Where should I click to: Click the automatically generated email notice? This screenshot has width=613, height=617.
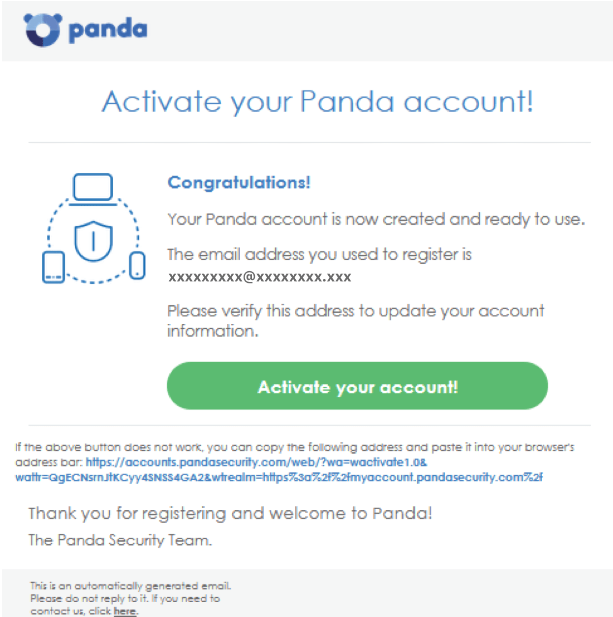131,598
